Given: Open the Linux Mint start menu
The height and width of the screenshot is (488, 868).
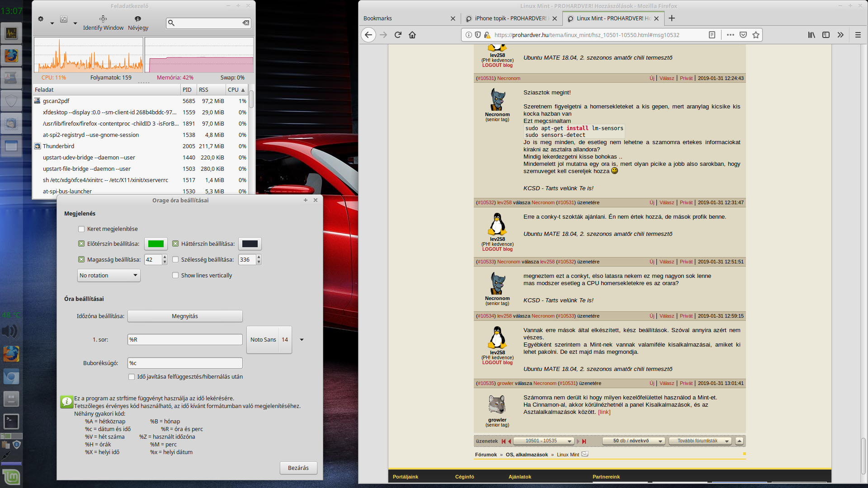Looking at the screenshot, I should click(x=11, y=478).
